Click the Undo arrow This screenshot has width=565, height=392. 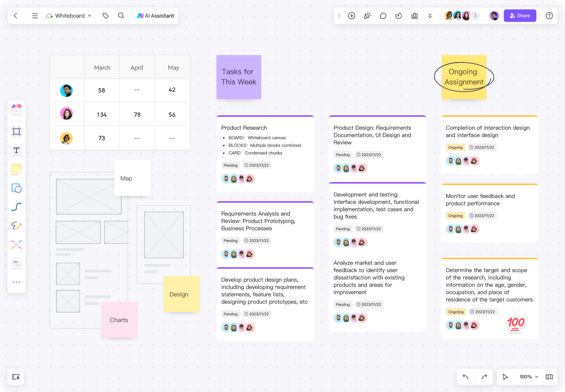tap(466, 377)
